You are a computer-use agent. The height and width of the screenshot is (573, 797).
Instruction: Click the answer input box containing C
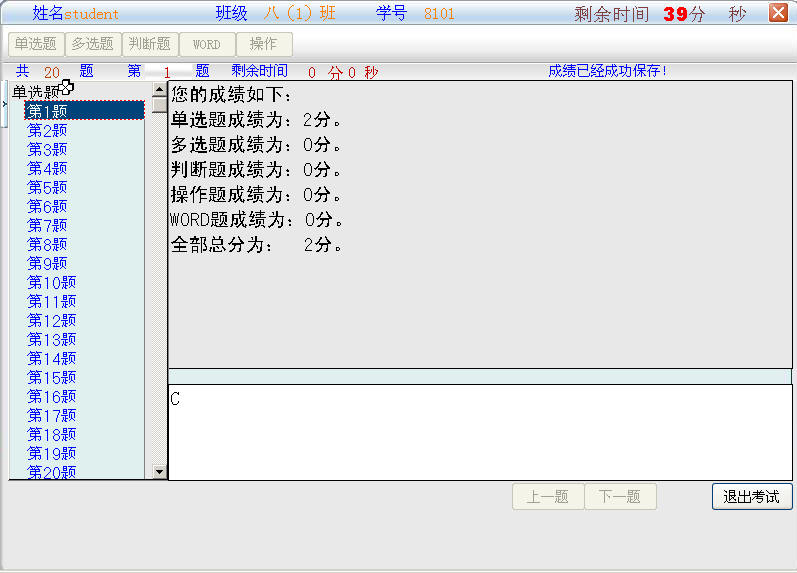pyautogui.click(x=478, y=432)
